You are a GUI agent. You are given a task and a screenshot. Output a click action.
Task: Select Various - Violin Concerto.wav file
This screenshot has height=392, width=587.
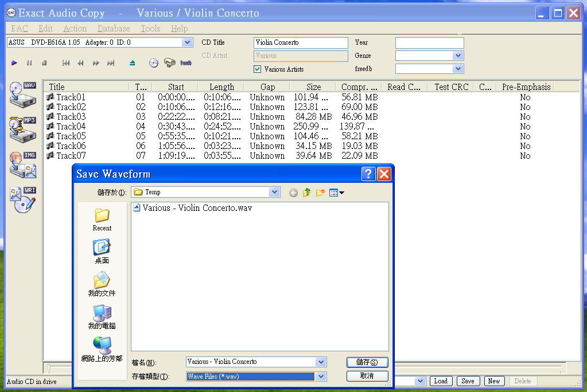[x=193, y=208]
